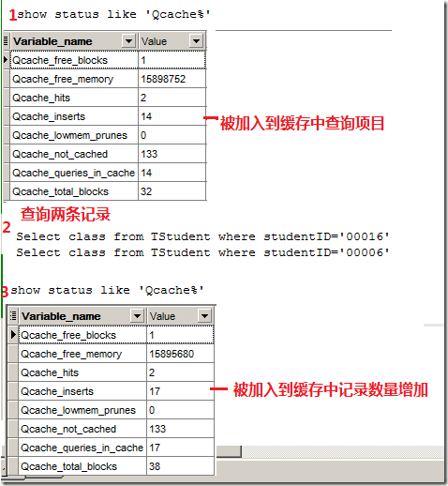Open Value column dropdown in lower table
This screenshot has height=486, width=448.
click(204, 316)
